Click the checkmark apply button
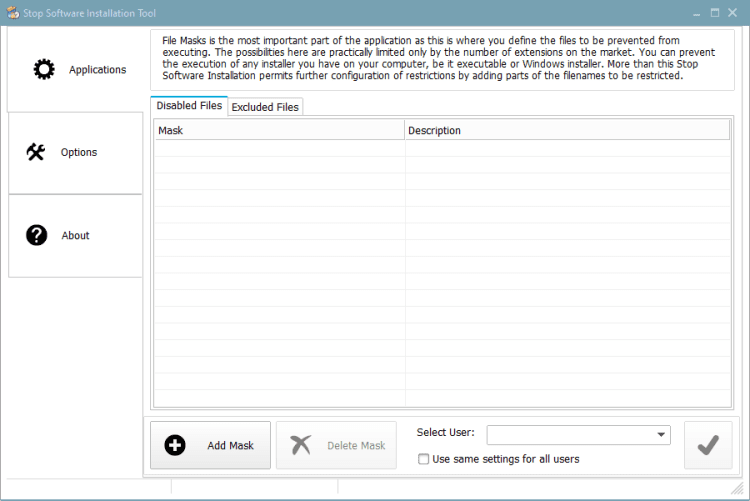This screenshot has height=501, width=750. 708,445
